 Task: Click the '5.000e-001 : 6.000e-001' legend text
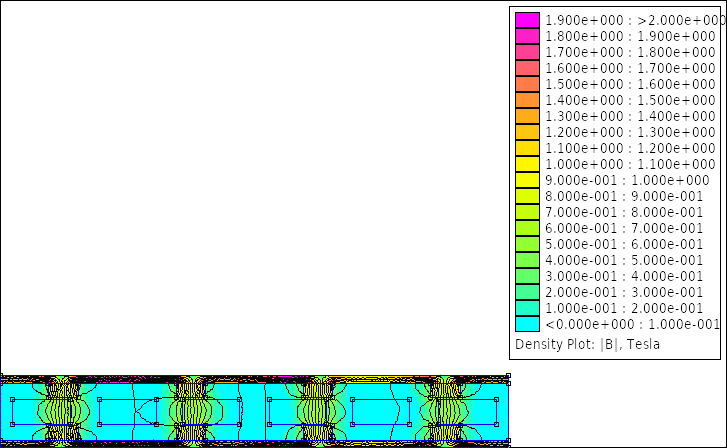pyautogui.click(x=624, y=244)
